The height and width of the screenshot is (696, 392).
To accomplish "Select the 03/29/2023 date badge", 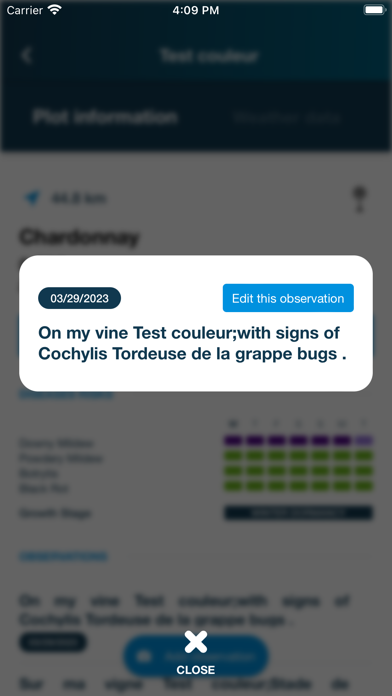I will (x=79, y=298).
